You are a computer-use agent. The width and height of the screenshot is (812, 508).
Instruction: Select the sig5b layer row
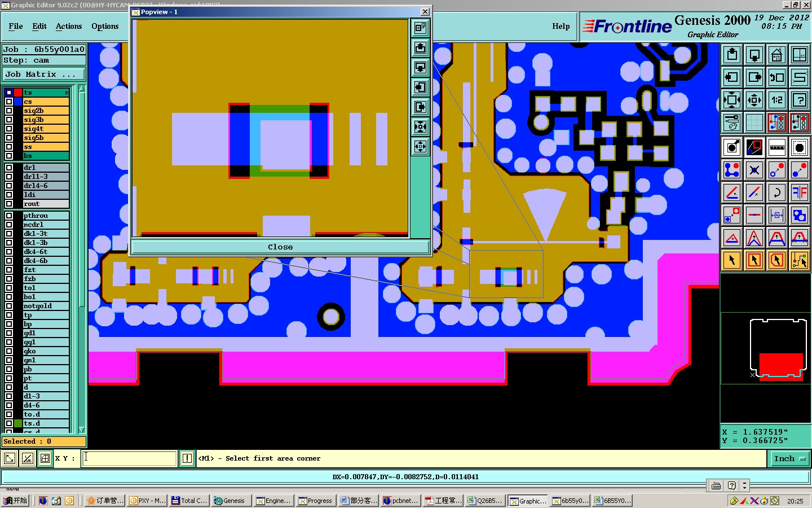(46, 138)
